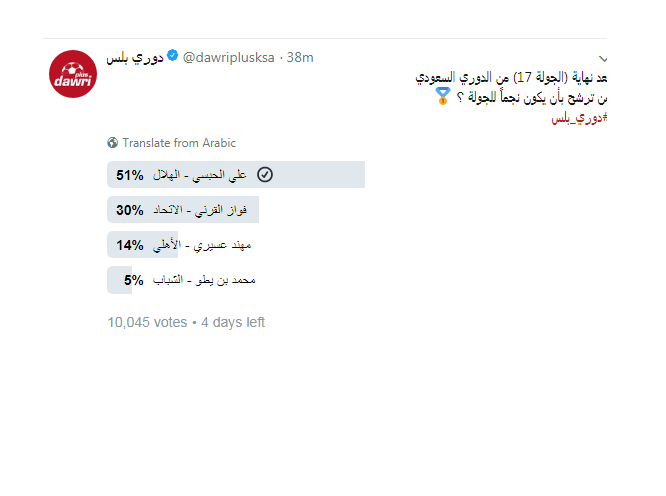Click the Arabic account display name

[135, 58]
